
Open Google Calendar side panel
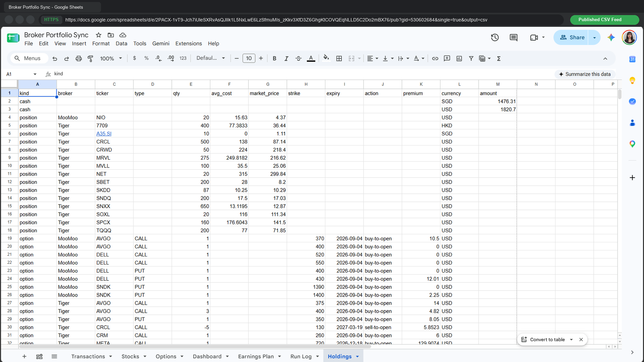(632, 59)
